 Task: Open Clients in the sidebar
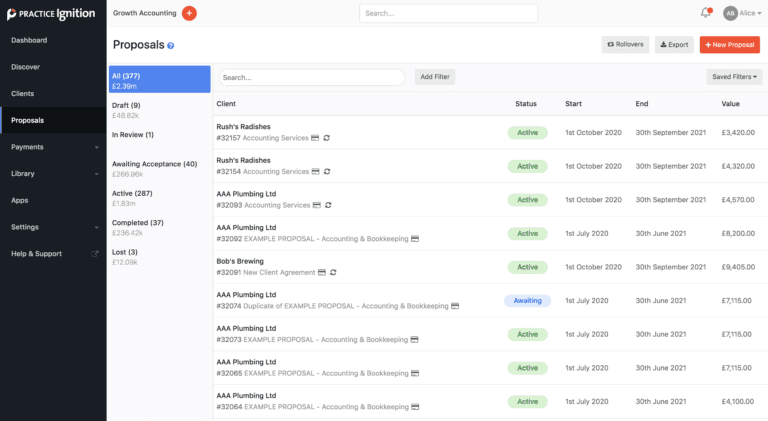coord(22,93)
